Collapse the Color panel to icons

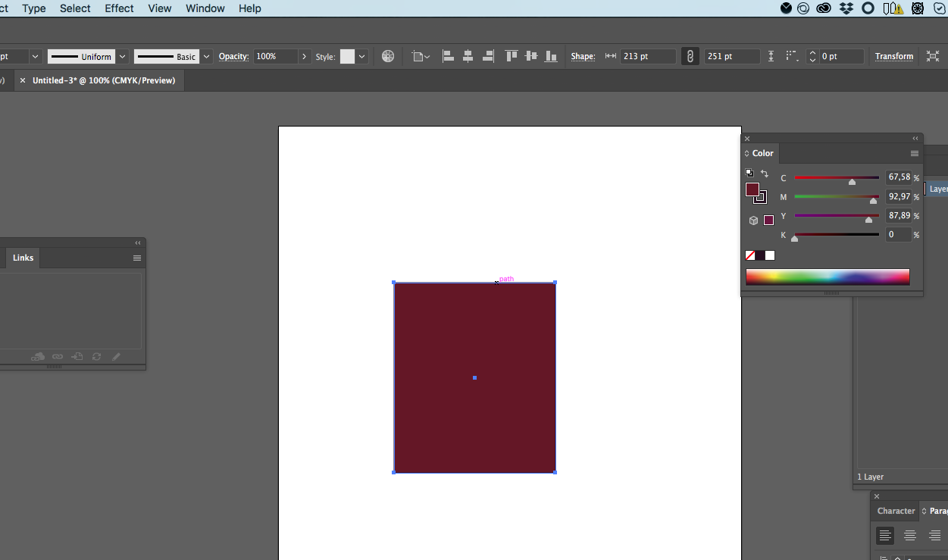tap(915, 139)
